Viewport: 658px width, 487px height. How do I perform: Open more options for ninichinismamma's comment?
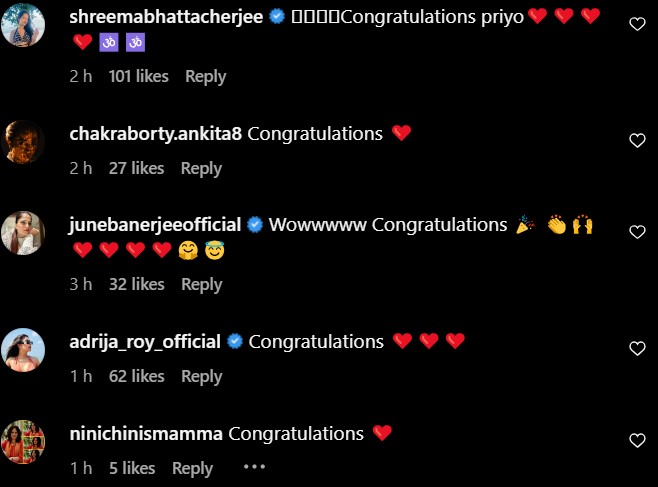click(254, 466)
